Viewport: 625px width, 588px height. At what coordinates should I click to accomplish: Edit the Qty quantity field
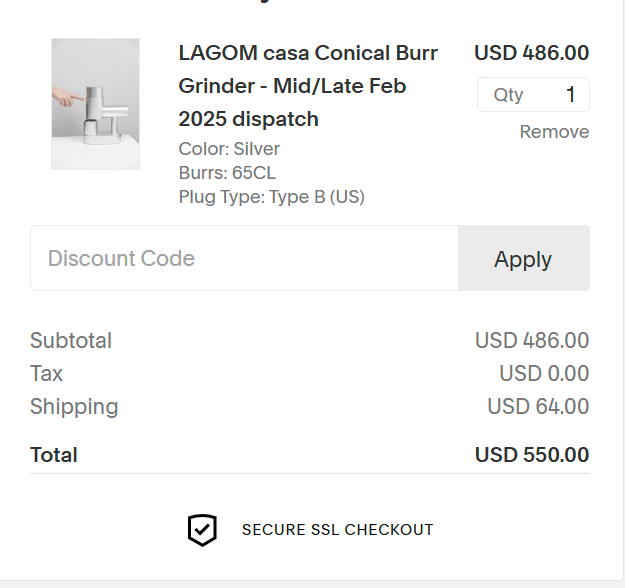coord(533,94)
